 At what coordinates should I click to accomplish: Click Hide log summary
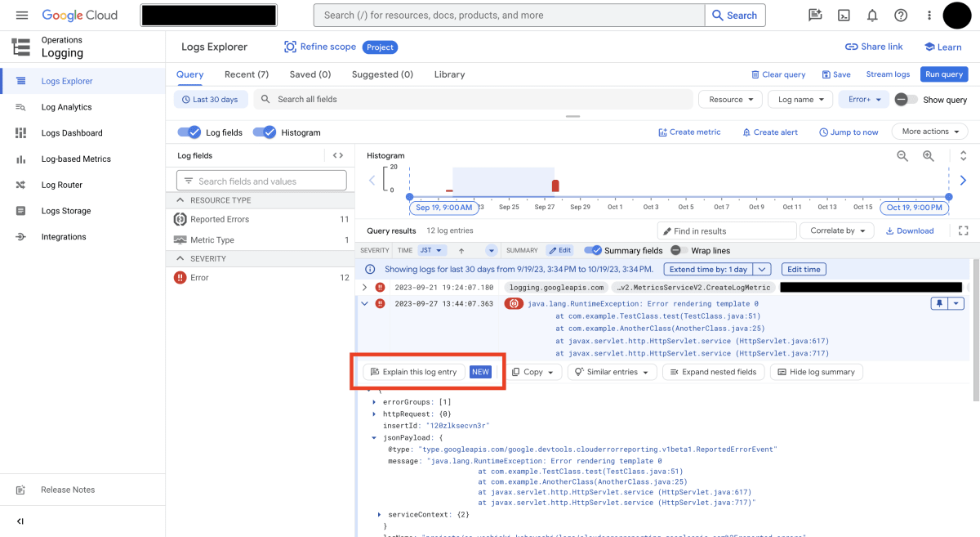click(x=817, y=372)
